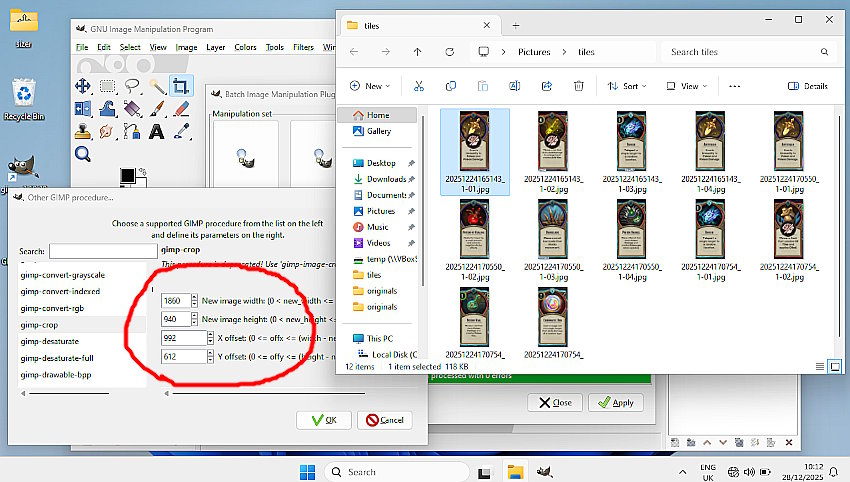
Task: Click the Apply button in BIMP window
Action: (x=615, y=402)
